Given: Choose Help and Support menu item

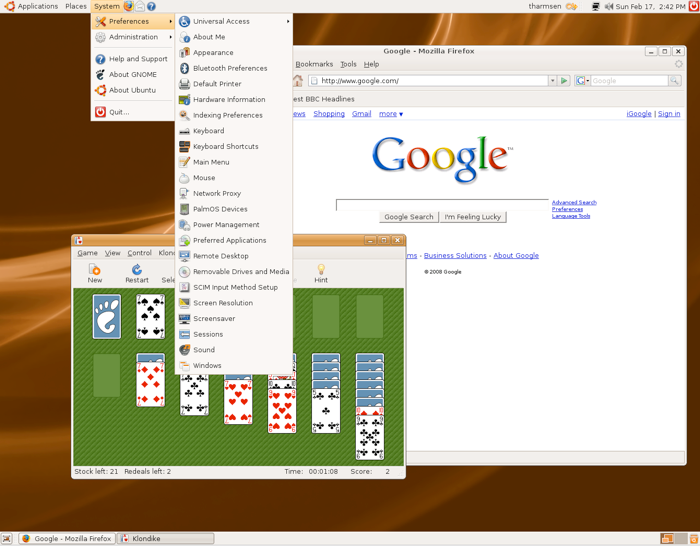Looking at the screenshot, I should click(x=133, y=59).
